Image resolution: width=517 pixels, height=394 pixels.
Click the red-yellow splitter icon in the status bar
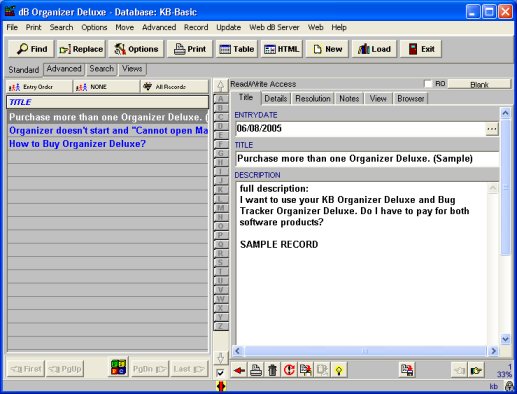[x=221, y=386]
